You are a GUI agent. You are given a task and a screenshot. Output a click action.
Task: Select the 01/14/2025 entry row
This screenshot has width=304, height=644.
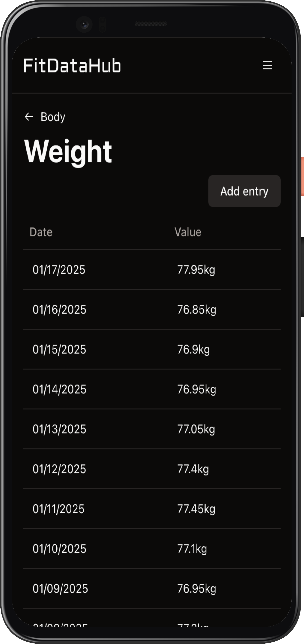click(152, 389)
